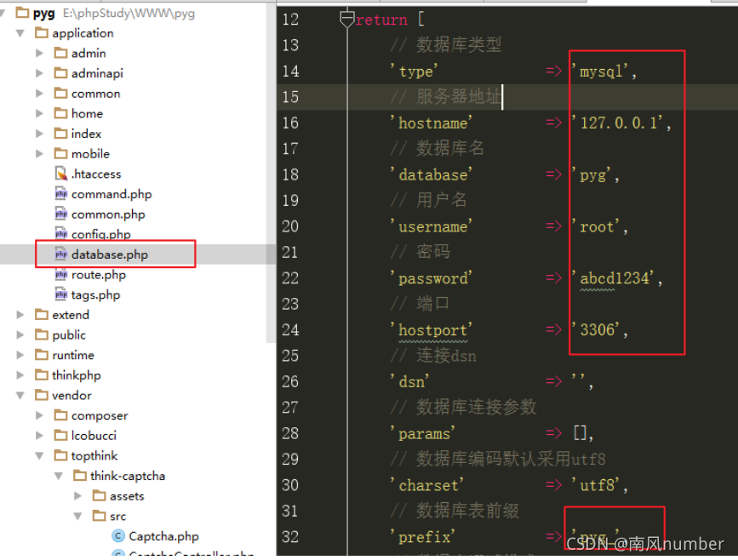Expand the lcobucci folder arrow
The image size is (738, 560).
[39, 436]
